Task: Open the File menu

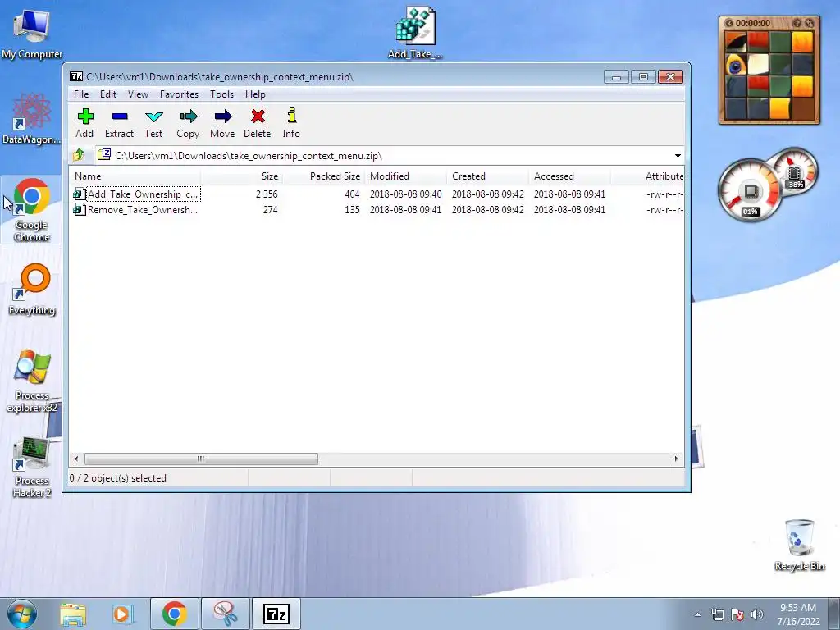Action: [81, 94]
